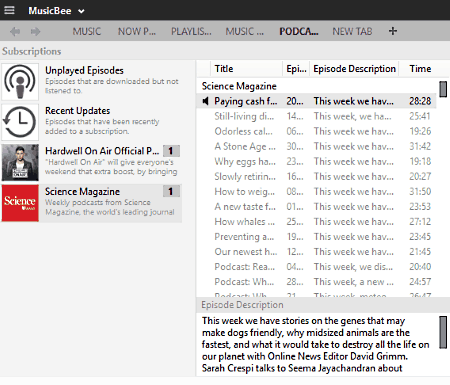The height and width of the screenshot is (385, 450).
Task: Open the NEW TAB tab
Action: (x=352, y=31)
